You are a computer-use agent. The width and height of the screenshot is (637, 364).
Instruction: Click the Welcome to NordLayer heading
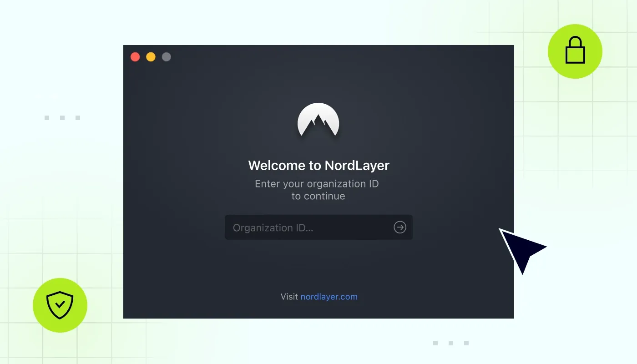click(x=318, y=165)
